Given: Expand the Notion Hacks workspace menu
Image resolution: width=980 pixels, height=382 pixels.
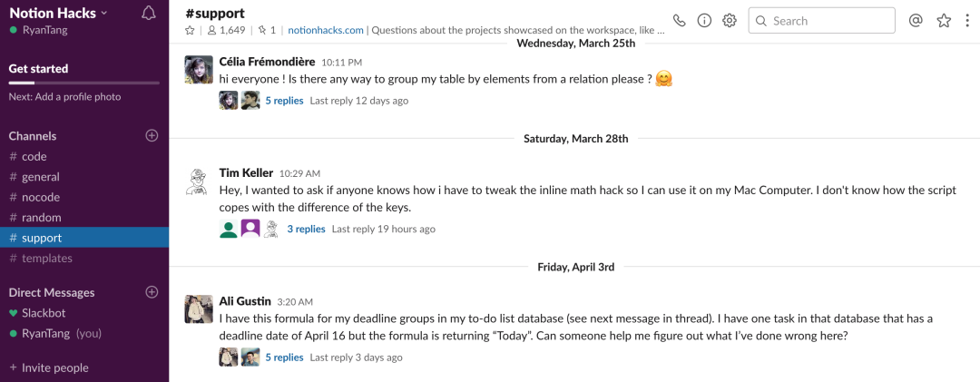Looking at the screenshot, I should tap(58, 13).
